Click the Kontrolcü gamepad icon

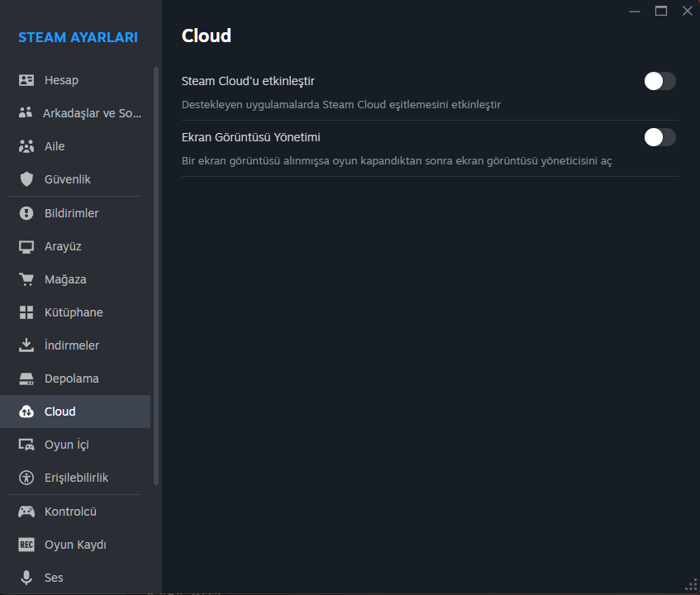pos(26,512)
